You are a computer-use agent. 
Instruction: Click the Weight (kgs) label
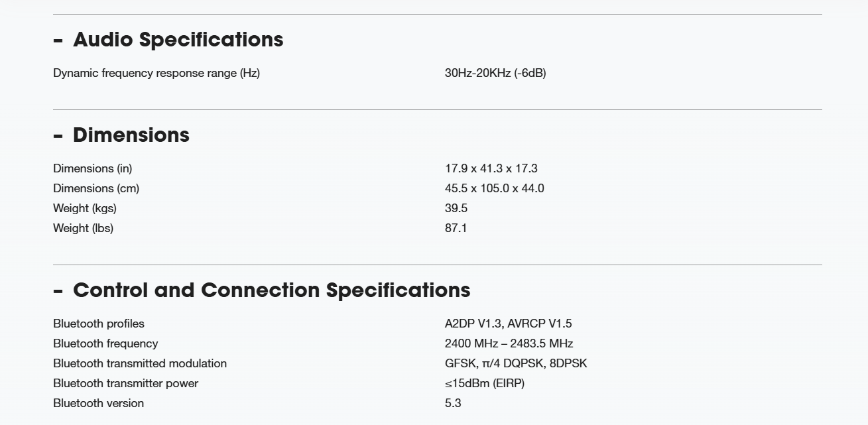(85, 208)
